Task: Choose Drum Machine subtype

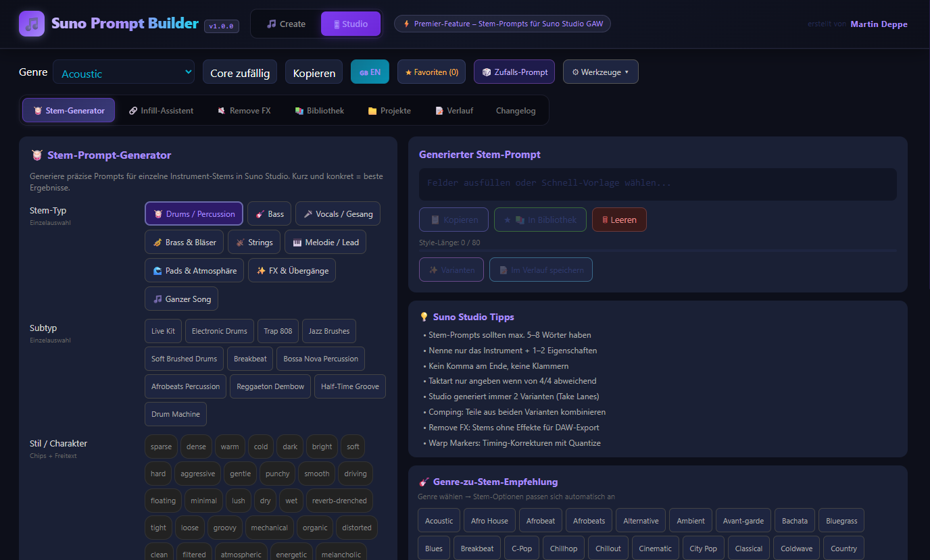Action: pyautogui.click(x=176, y=414)
